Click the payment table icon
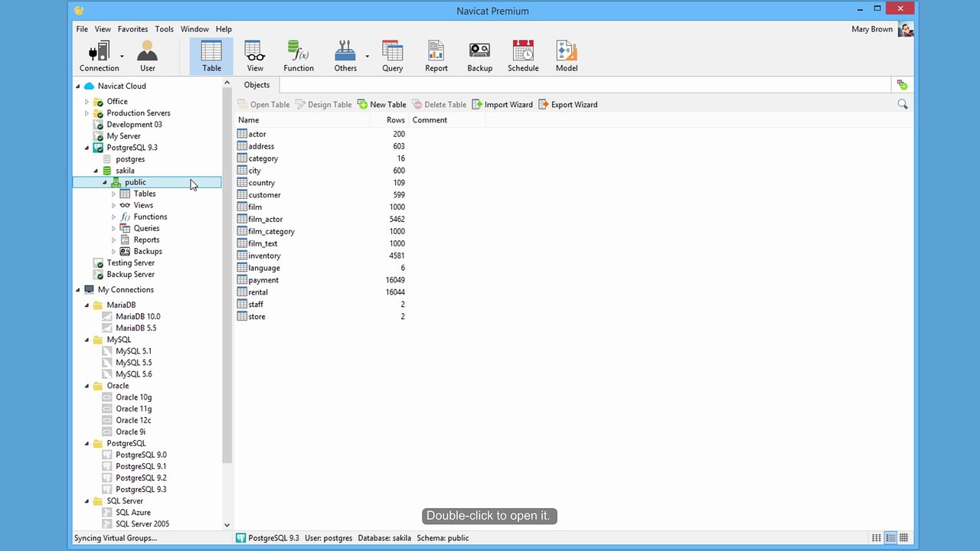Screen dimensions: 980x551 (x=242, y=280)
